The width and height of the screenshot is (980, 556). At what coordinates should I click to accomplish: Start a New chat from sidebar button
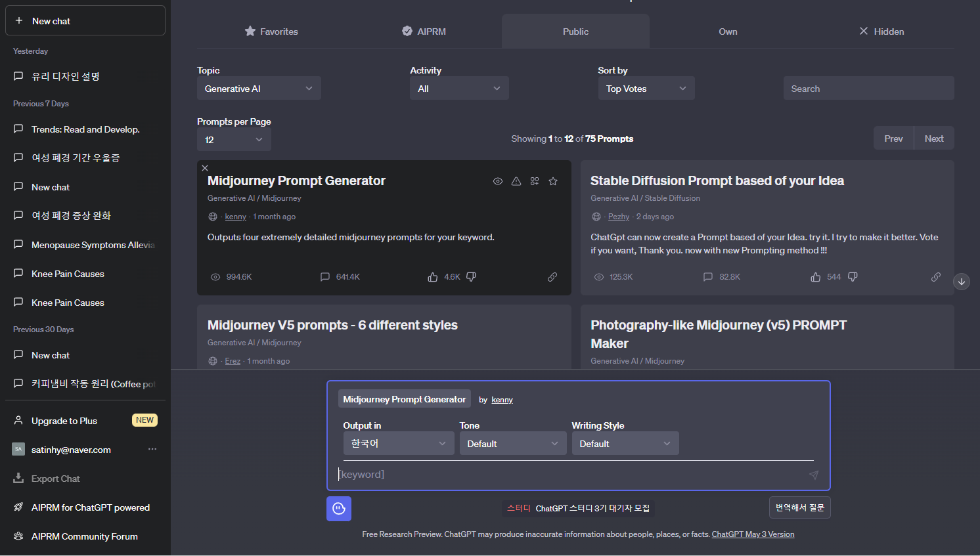point(85,20)
